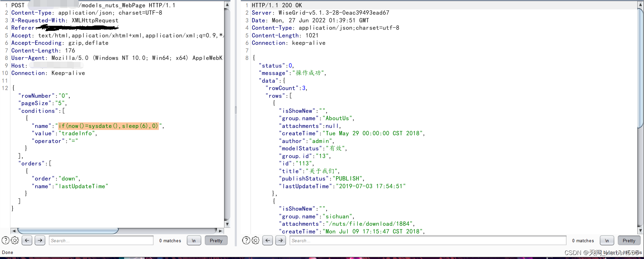The image size is (644, 259).
Task: Click the POST request line
Action: click(x=93, y=5)
